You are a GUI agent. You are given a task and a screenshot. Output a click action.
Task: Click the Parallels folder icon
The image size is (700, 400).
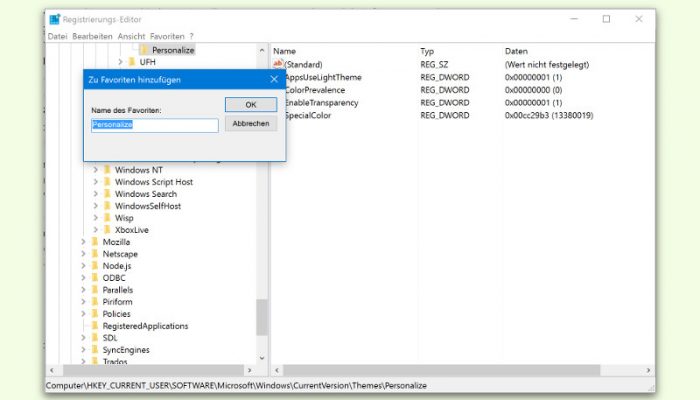[95, 290]
